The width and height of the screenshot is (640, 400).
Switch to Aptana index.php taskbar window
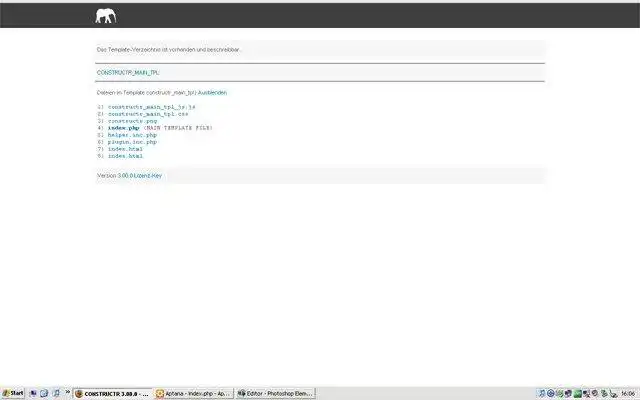pyautogui.click(x=194, y=394)
